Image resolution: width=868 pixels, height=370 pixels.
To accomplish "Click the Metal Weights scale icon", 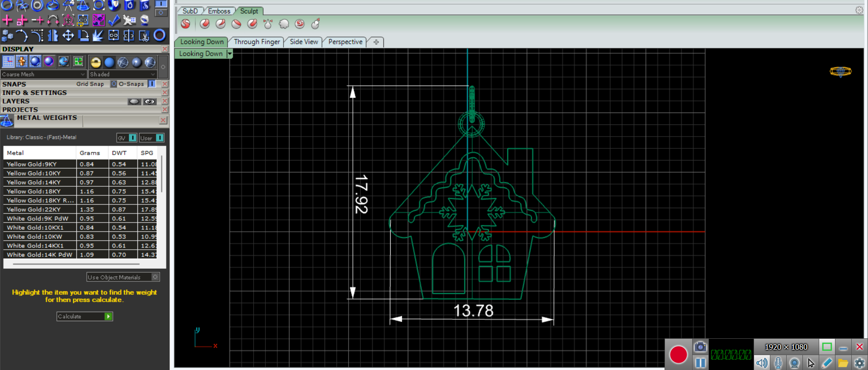I will (x=7, y=121).
